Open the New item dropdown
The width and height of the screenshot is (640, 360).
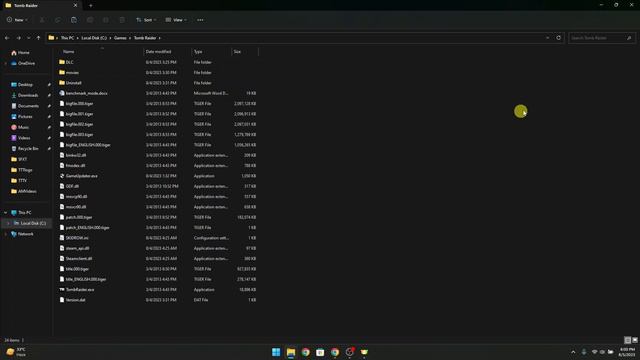[x=17, y=20]
